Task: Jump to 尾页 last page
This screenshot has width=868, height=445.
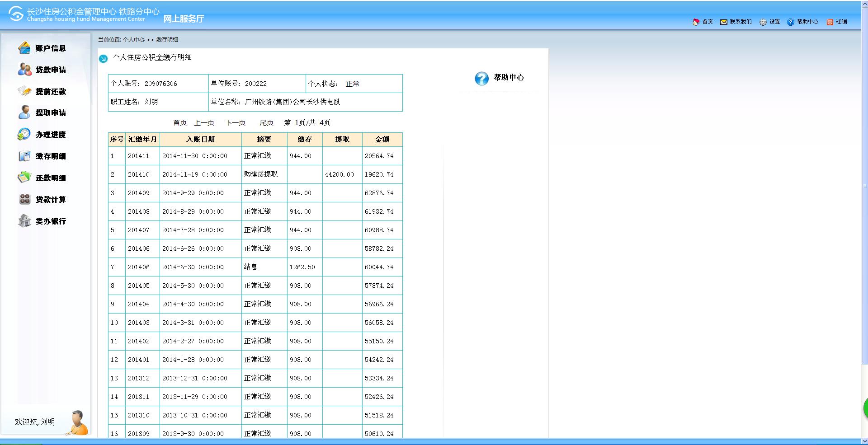Action: click(x=266, y=123)
